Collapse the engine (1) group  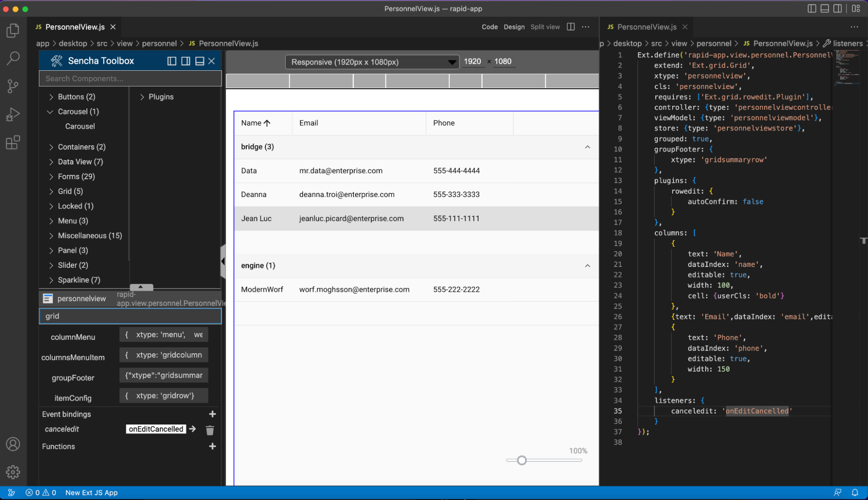tap(587, 266)
